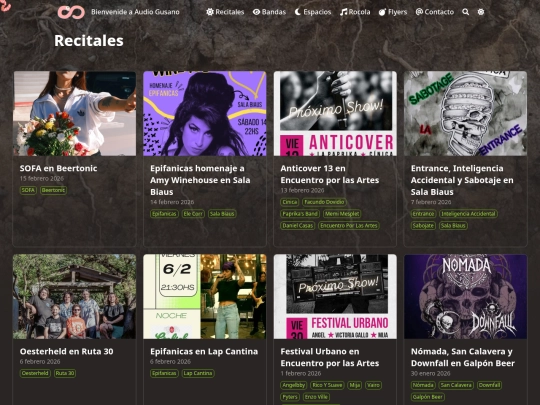This screenshot has height=405, width=540.
Task: Click the Oesterheld band photo thumbnail
Action: click(x=74, y=297)
